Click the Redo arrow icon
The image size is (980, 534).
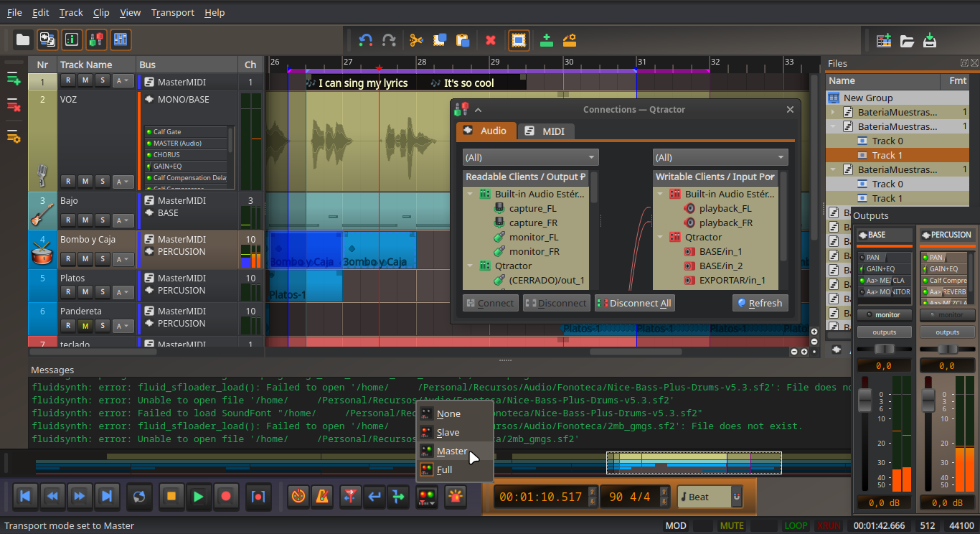pos(389,40)
